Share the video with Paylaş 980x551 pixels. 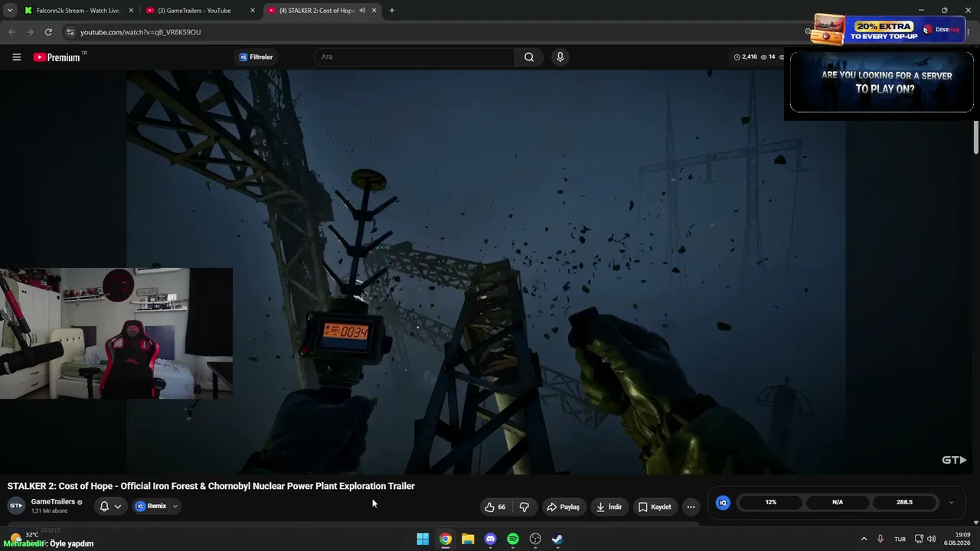563,507
